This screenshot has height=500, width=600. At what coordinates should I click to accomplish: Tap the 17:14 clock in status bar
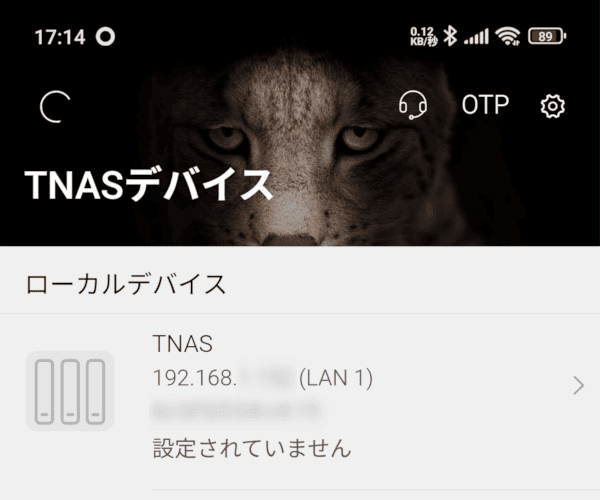tap(60, 37)
